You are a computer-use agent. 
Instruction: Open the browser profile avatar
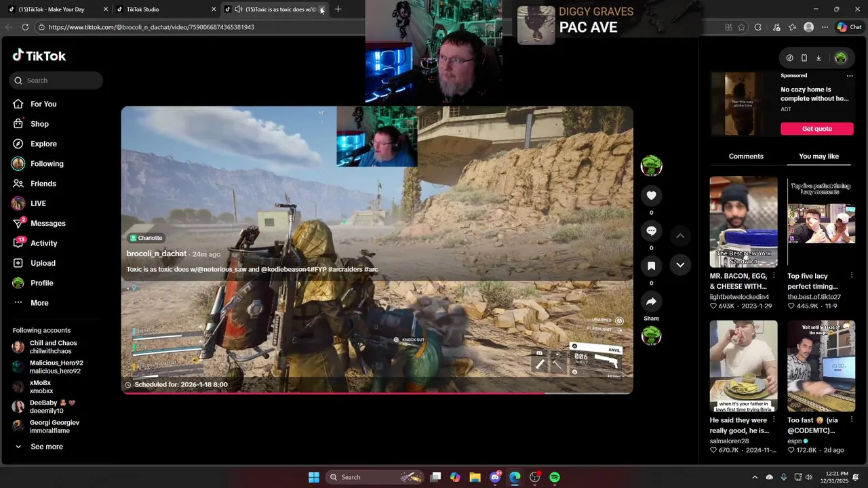pos(808,27)
